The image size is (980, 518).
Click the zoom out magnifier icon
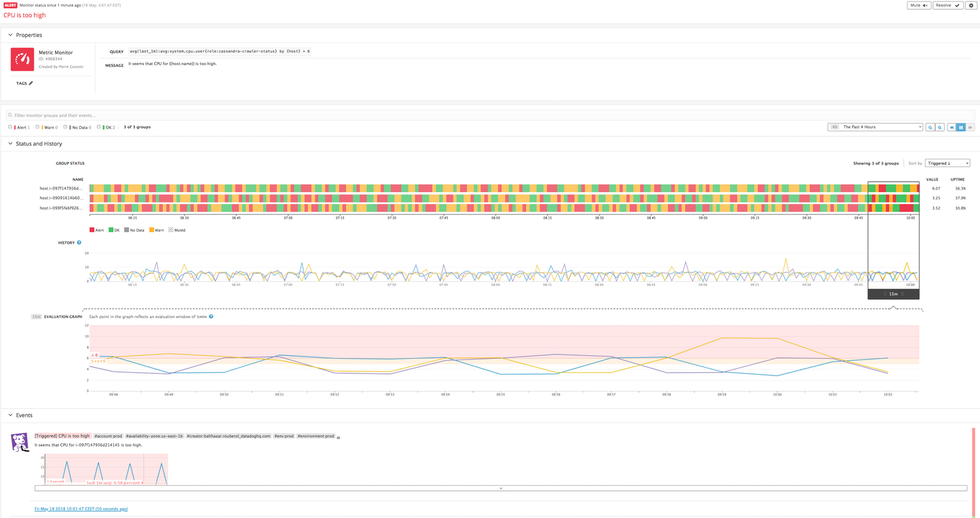tap(939, 127)
